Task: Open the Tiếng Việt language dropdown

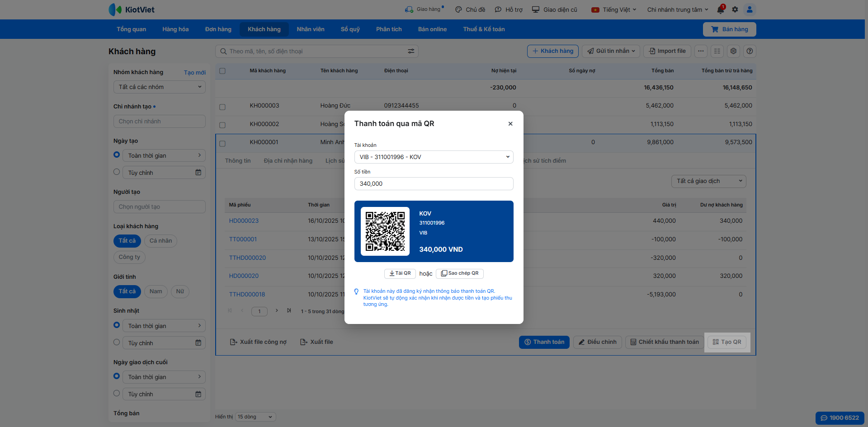Action: (614, 10)
